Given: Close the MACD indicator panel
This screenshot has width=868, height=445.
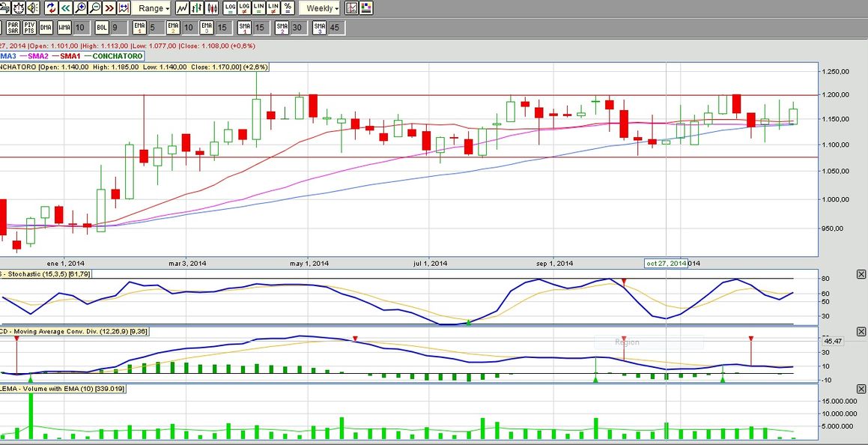Looking at the screenshot, I should [861, 332].
